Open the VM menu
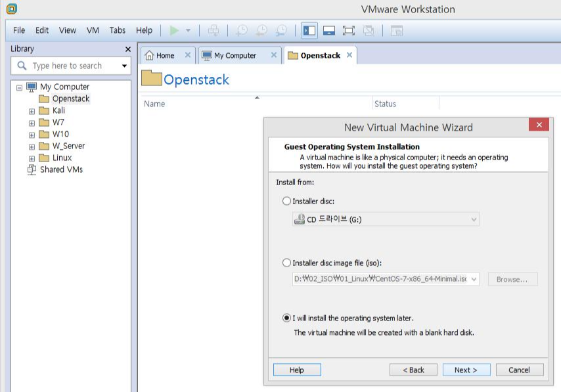The width and height of the screenshot is (561, 392). 93,30
